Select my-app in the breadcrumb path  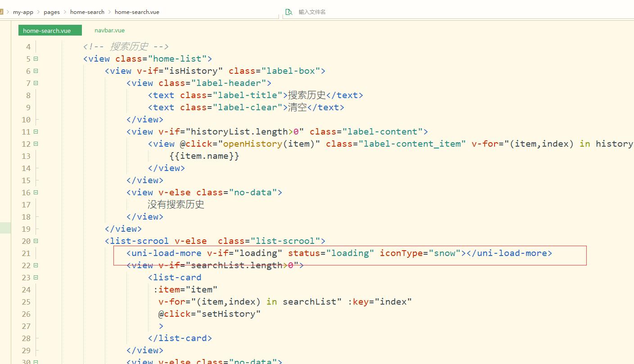pyautogui.click(x=23, y=12)
